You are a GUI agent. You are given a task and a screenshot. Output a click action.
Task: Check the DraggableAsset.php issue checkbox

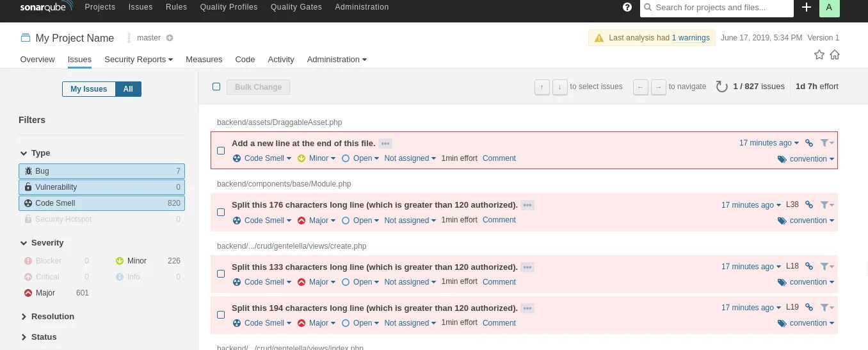[x=221, y=151]
